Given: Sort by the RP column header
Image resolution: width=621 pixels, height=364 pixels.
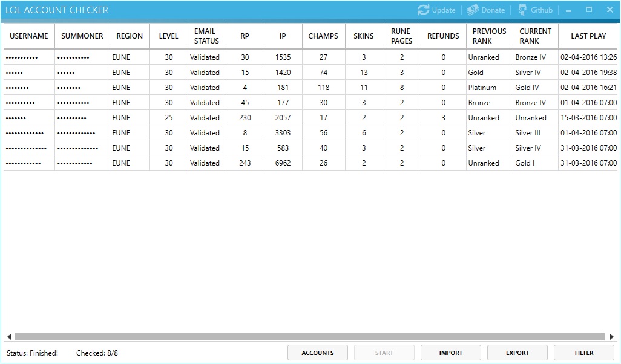Looking at the screenshot, I should [245, 36].
